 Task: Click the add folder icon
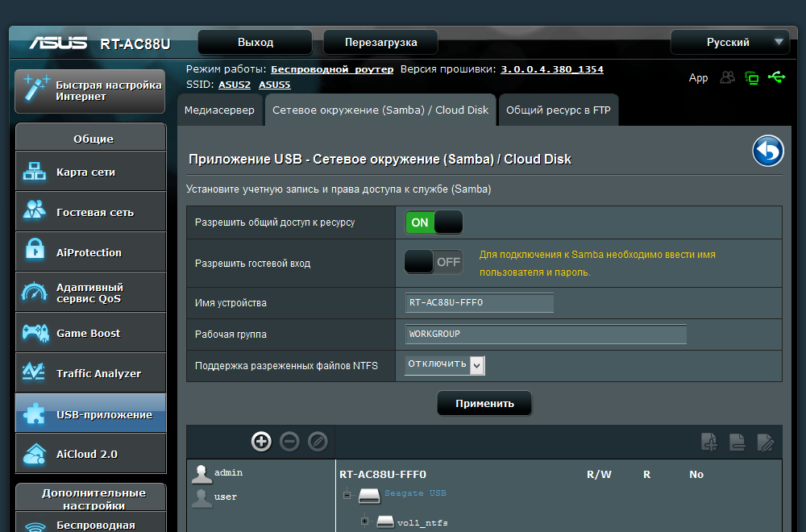[709, 442]
